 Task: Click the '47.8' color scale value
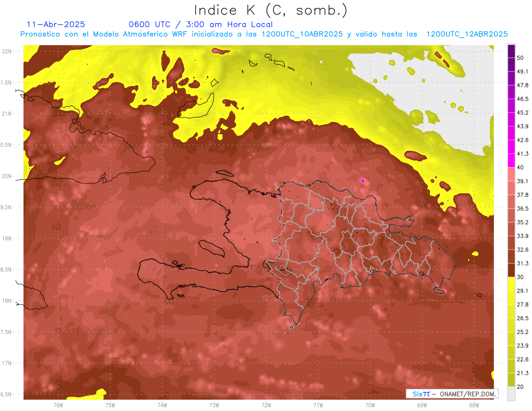(523, 85)
